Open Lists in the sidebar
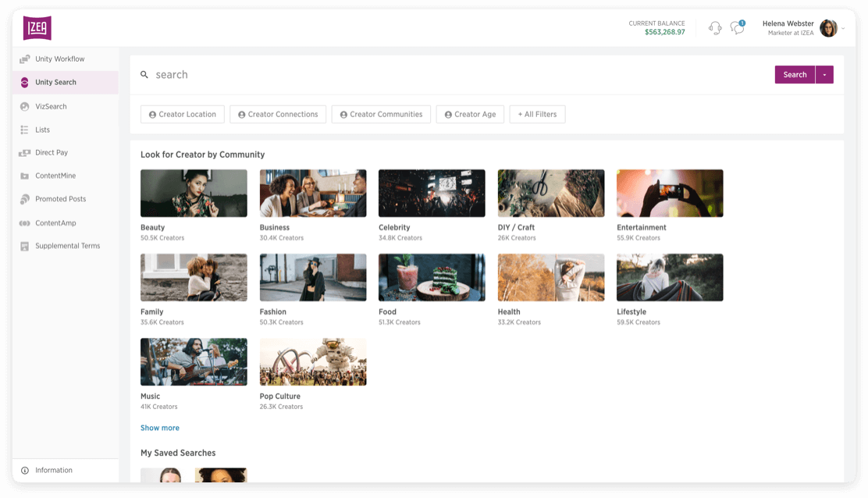Screen dimensions: 868x498 tap(42, 130)
